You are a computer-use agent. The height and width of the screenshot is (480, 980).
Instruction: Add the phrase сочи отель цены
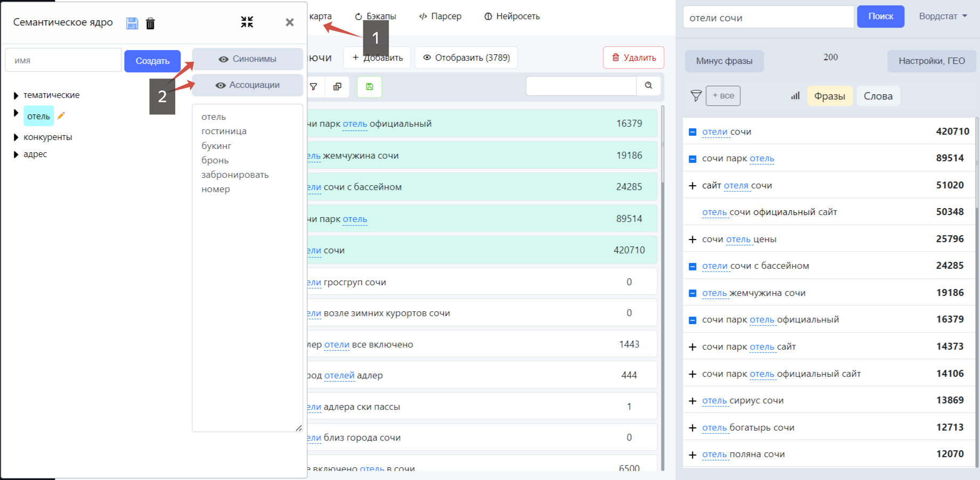692,239
